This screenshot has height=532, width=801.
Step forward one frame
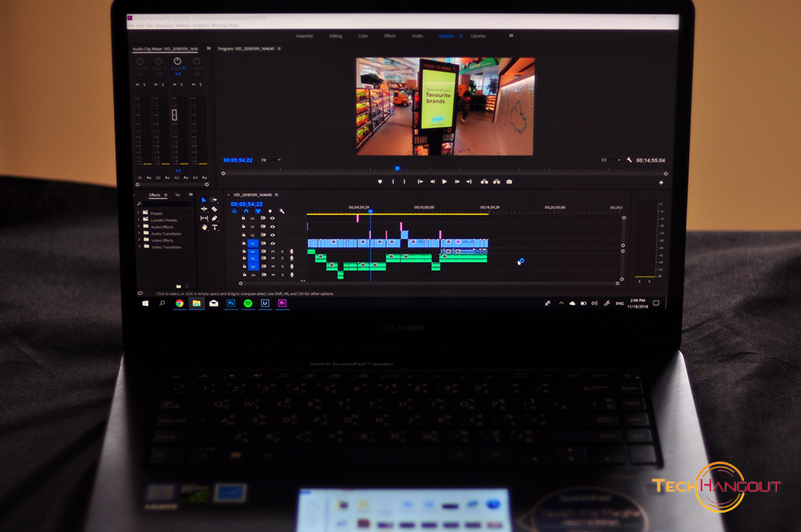click(457, 181)
